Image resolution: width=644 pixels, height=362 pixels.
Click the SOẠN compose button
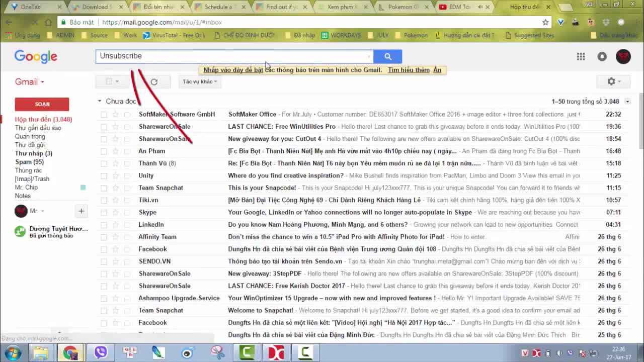(42, 104)
